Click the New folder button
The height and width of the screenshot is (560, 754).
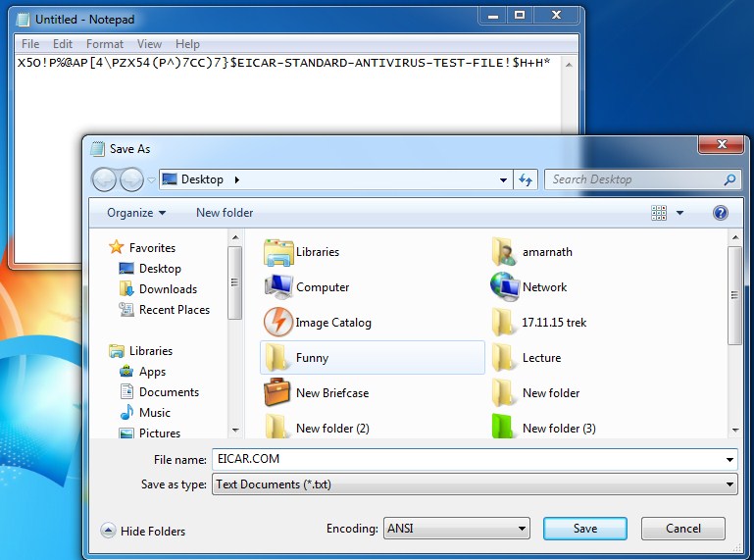click(x=225, y=213)
